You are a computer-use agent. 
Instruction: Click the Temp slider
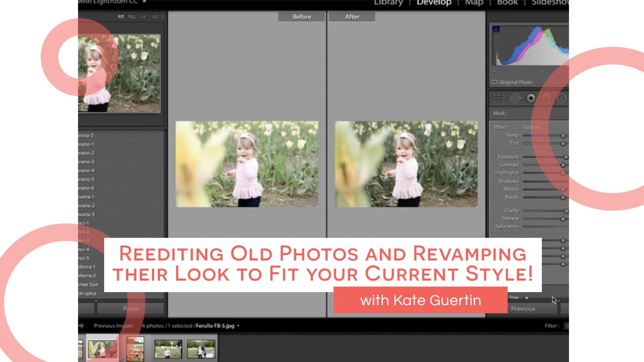point(545,135)
